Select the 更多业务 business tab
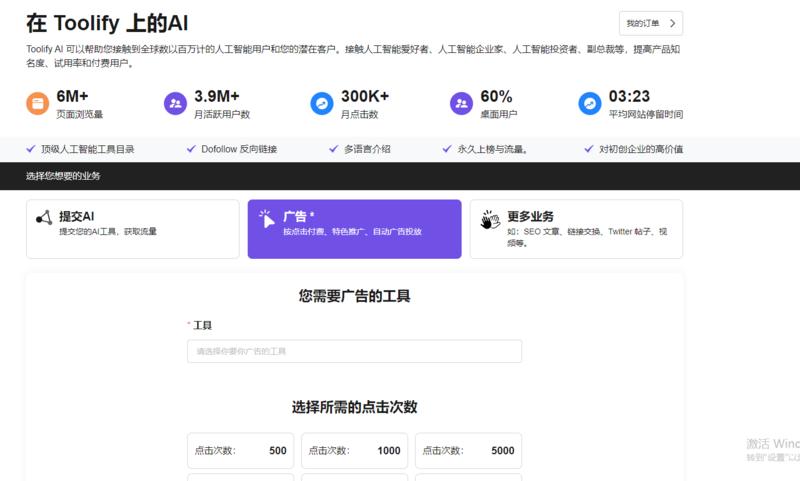 pos(576,229)
